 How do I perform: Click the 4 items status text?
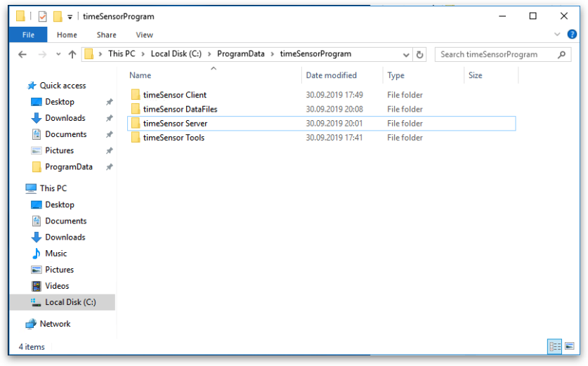pyautogui.click(x=32, y=347)
